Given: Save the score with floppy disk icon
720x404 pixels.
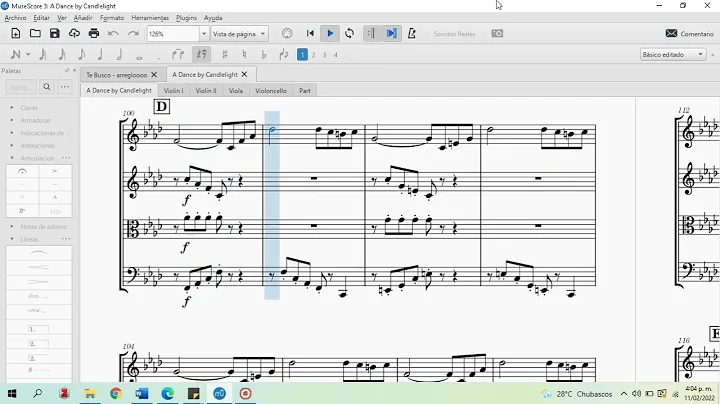Looking at the screenshot, I should [x=55, y=34].
